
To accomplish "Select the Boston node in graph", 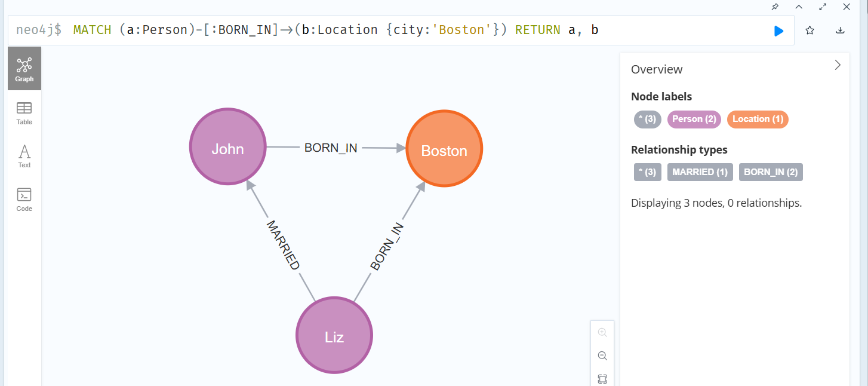I will 444,149.
